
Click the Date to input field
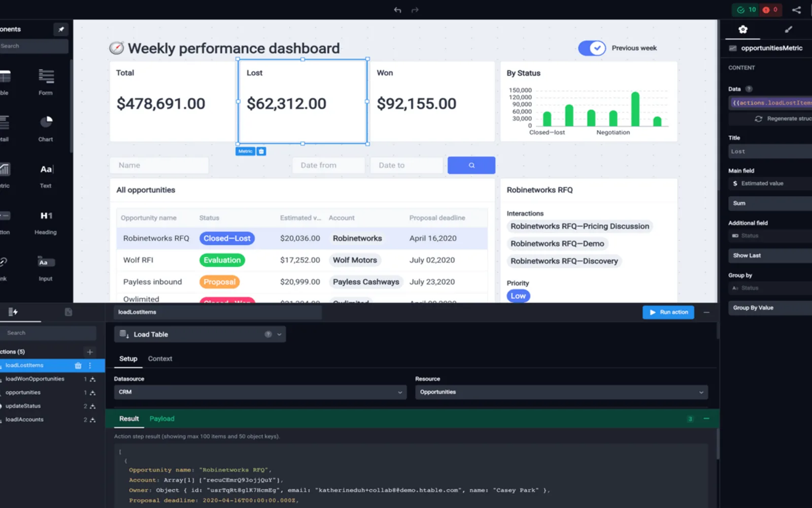click(x=407, y=165)
